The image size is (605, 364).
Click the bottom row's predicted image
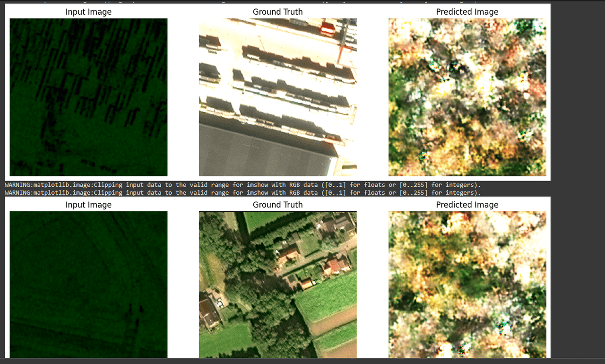click(467, 284)
